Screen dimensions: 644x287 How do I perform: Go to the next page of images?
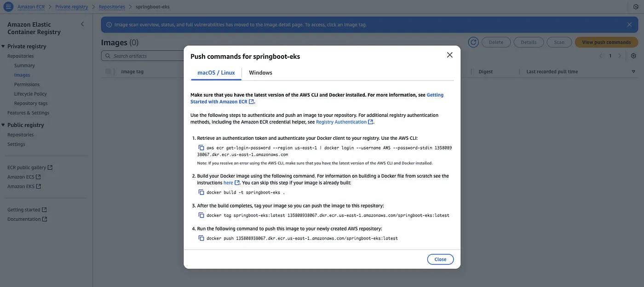coord(620,56)
